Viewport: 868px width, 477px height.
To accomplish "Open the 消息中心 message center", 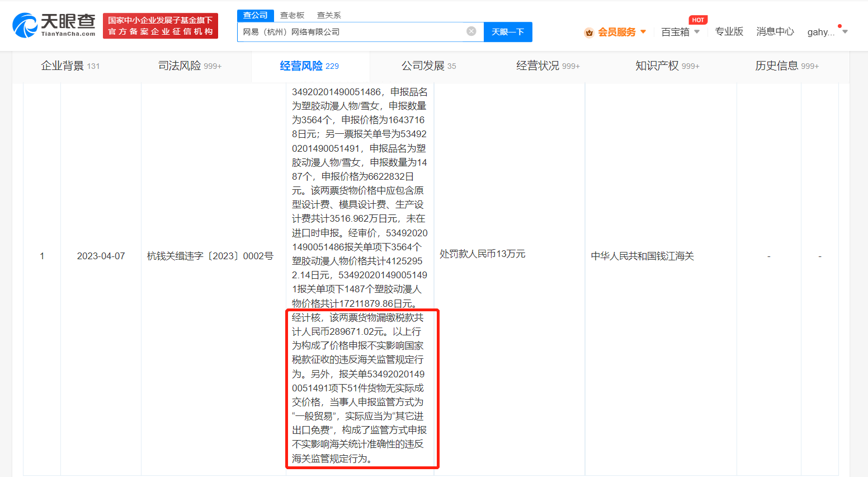I will [775, 32].
